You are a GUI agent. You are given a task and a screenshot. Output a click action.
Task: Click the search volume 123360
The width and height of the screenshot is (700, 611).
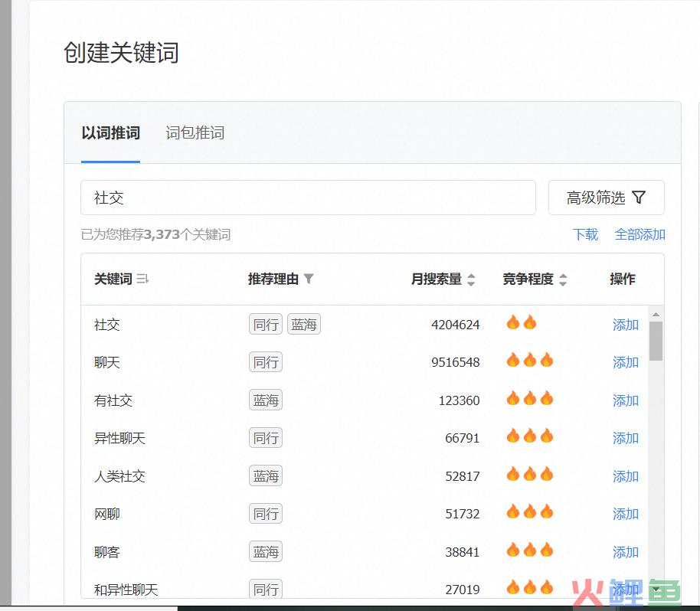coord(459,400)
